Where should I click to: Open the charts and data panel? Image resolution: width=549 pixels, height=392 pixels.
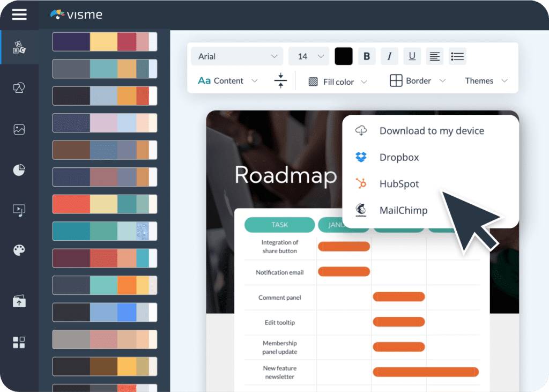19,169
